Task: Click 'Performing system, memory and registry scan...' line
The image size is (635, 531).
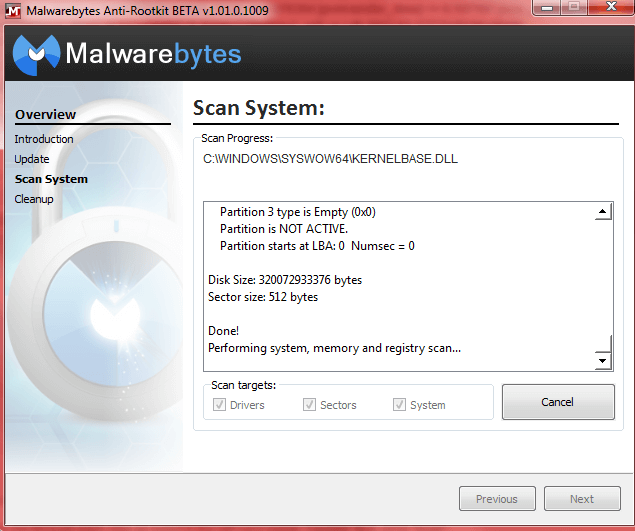Action: (x=334, y=348)
